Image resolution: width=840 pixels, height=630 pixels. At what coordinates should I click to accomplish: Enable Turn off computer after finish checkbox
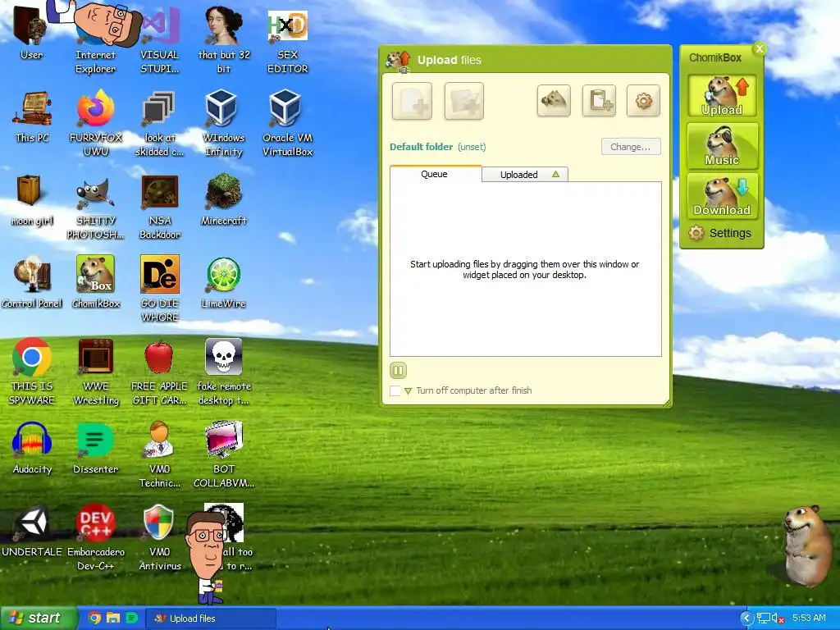(395, 390)
